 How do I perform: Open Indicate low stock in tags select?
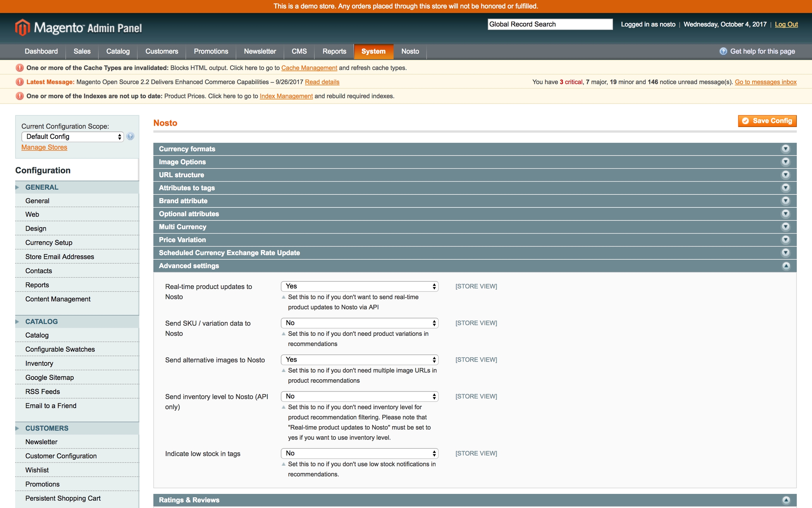coord(359,454)
